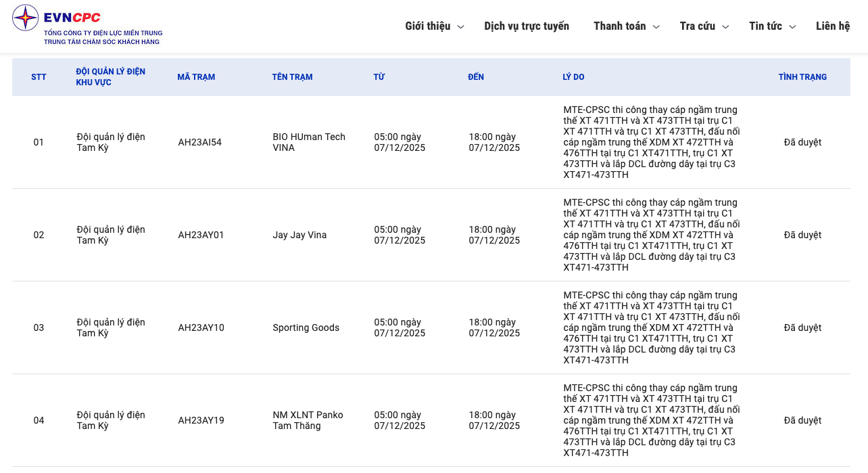Expand the Tra cứu dropdown chevron
Image resolution: width=868 pixels, height=473 pixels.
pos(725,27)
